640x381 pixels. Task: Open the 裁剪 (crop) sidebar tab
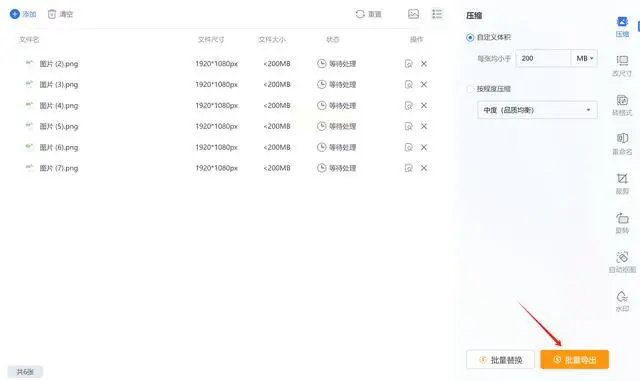pos(622,184)
